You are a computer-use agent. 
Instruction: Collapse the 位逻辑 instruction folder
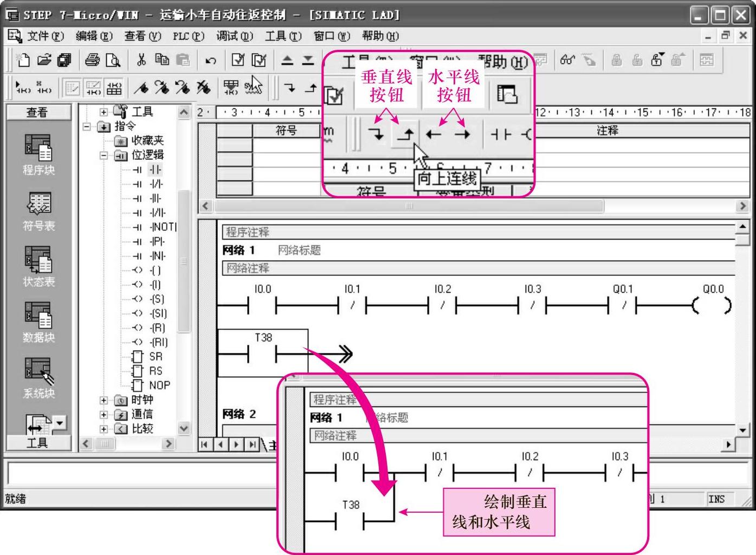click(x=104, y=155)
